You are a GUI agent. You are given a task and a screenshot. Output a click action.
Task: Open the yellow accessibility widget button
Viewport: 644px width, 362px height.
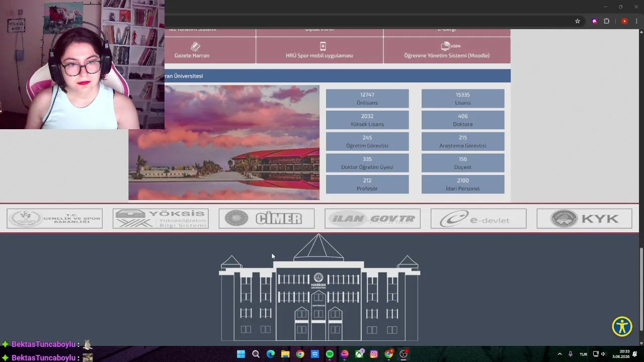coord(622,327)
